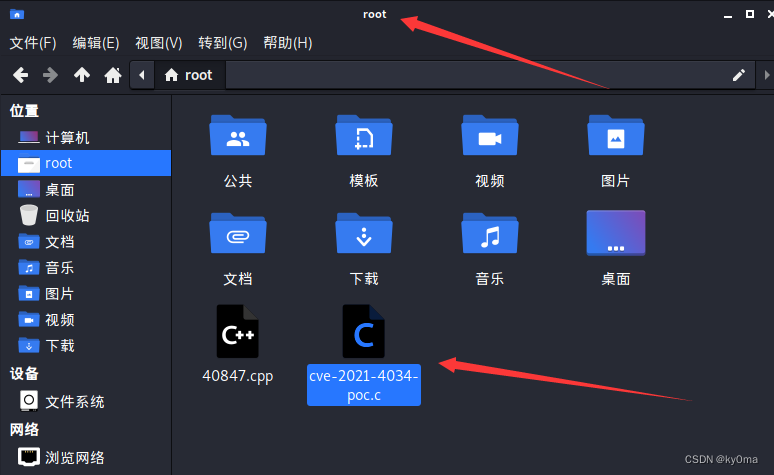Click the 40847.cpp filename label
The width and height of the screenshot is (774, 475).
tap(237, 376)
